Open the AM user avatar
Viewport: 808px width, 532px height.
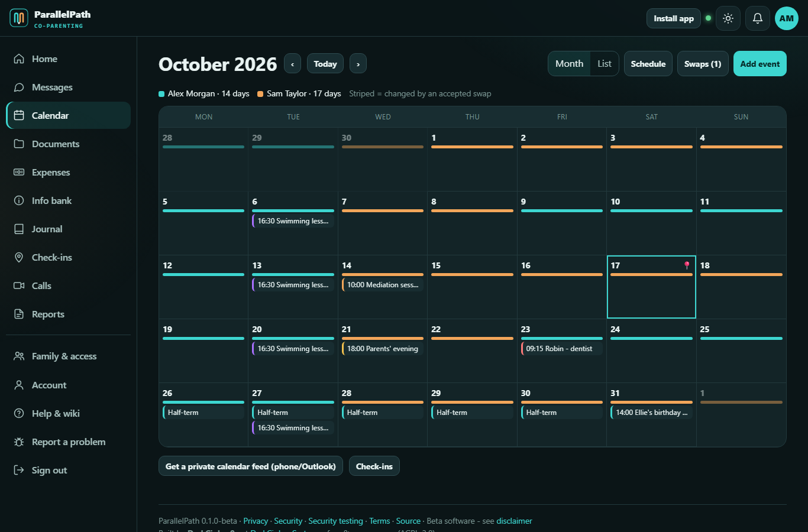[787, 18]
